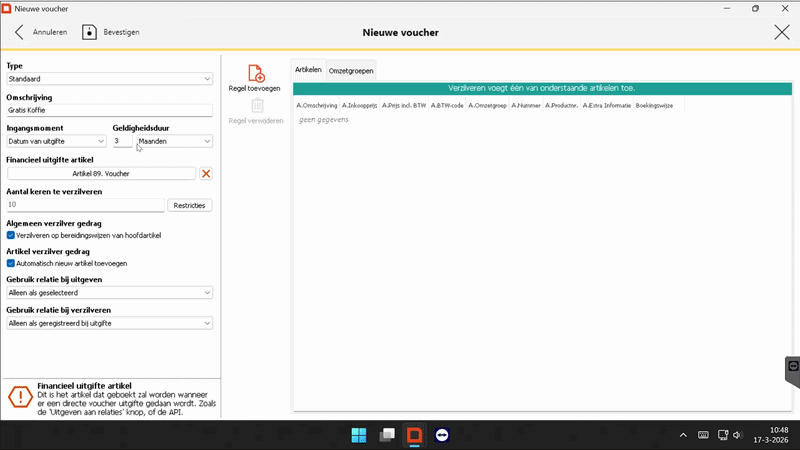Click the Annuleren back arrow

click(19, 32)
